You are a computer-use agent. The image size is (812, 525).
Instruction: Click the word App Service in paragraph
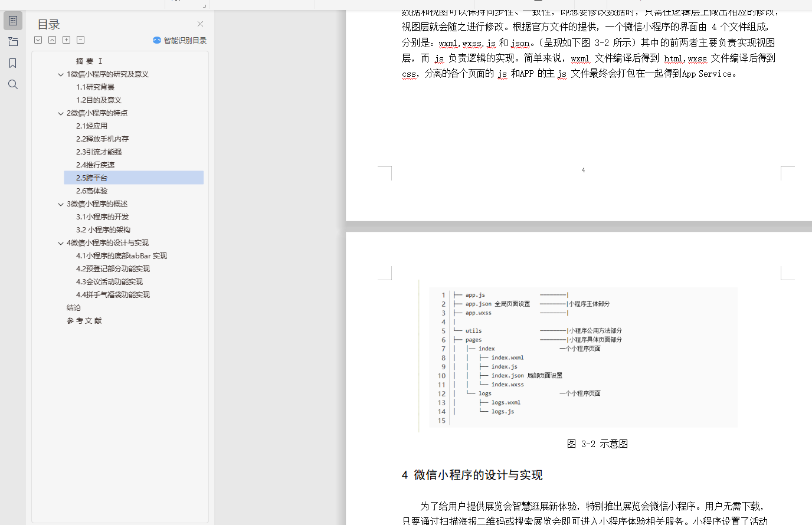pos(707,74)
